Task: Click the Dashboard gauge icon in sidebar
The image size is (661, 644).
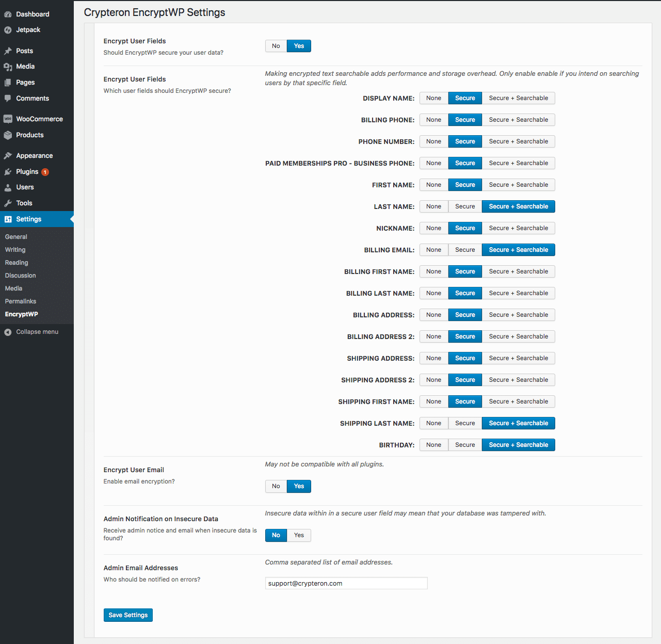Action: pos(8,14)
